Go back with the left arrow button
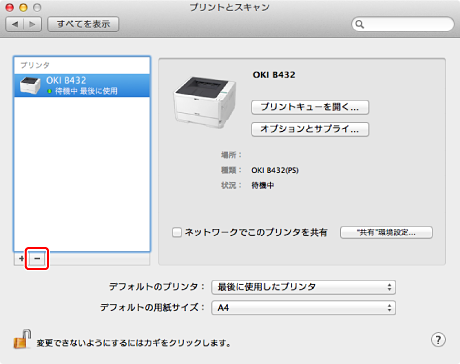The height and width of the screenshot is (364, 460). 15,24
